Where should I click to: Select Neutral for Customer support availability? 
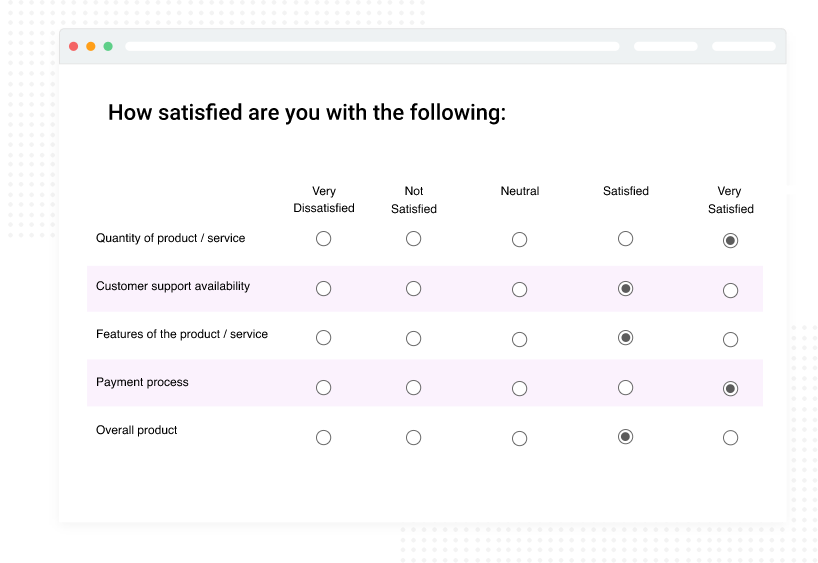coord(519,290)
